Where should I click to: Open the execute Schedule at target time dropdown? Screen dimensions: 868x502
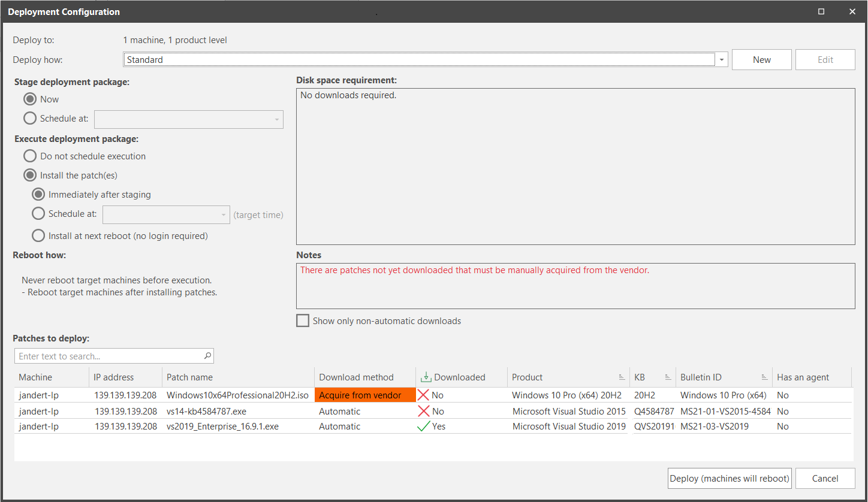pyautogui.click(x=224, y=214)
